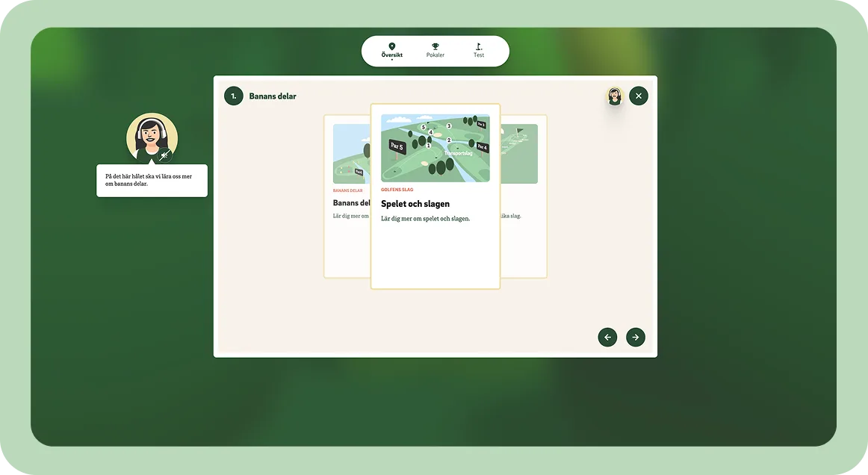Click the Transportslag label on the map
This screenshot has width=868, height=475.
[x=458, y=153]
